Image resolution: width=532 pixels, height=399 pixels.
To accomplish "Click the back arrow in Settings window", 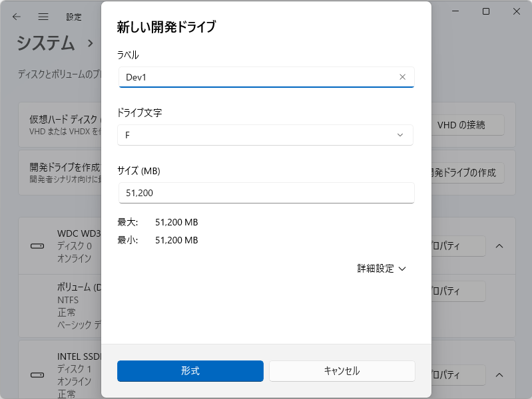I will (x=16, y=17).
